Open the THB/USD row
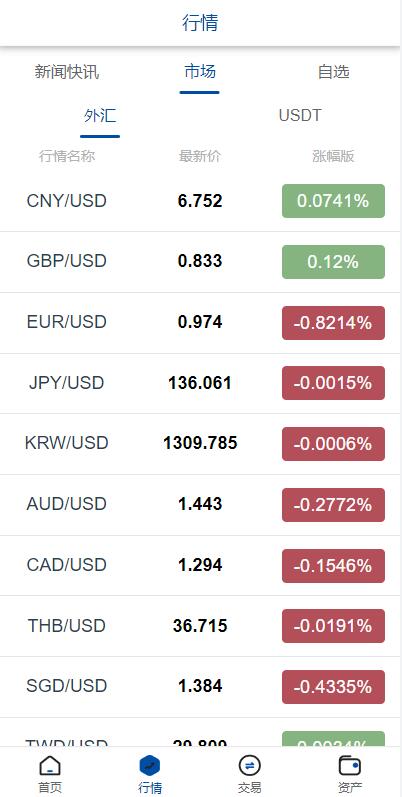Screen dimensions: 402x797 tap(200, 626)
